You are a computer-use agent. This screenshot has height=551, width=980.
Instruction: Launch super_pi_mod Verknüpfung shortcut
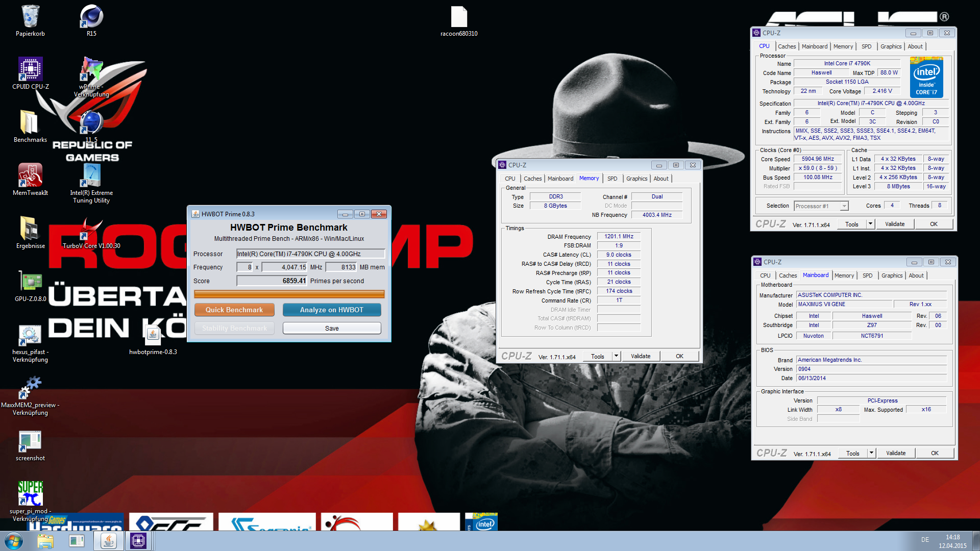(30, 500)
